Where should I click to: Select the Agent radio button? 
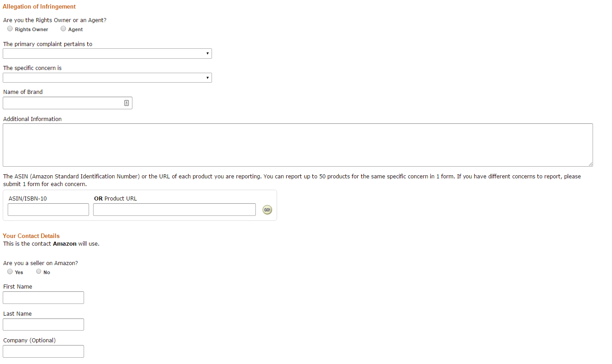coord(63,29)
